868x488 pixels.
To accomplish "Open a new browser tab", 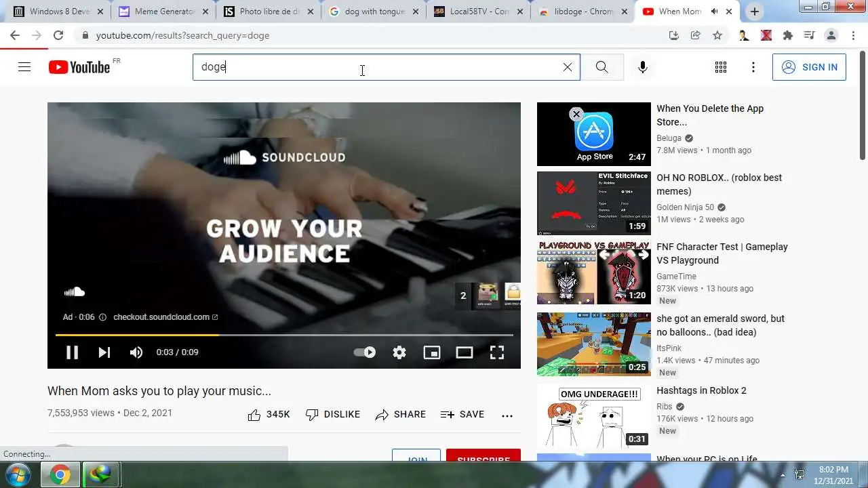I will 754,12.
